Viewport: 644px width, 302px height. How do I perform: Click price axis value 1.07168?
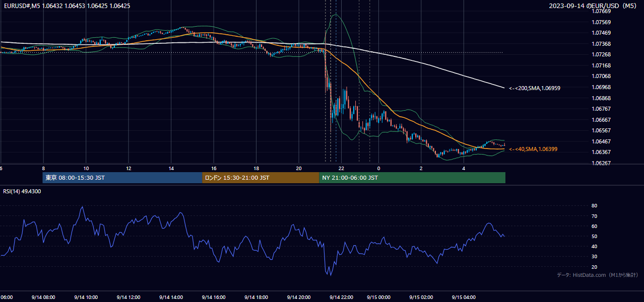click(601, 65)
